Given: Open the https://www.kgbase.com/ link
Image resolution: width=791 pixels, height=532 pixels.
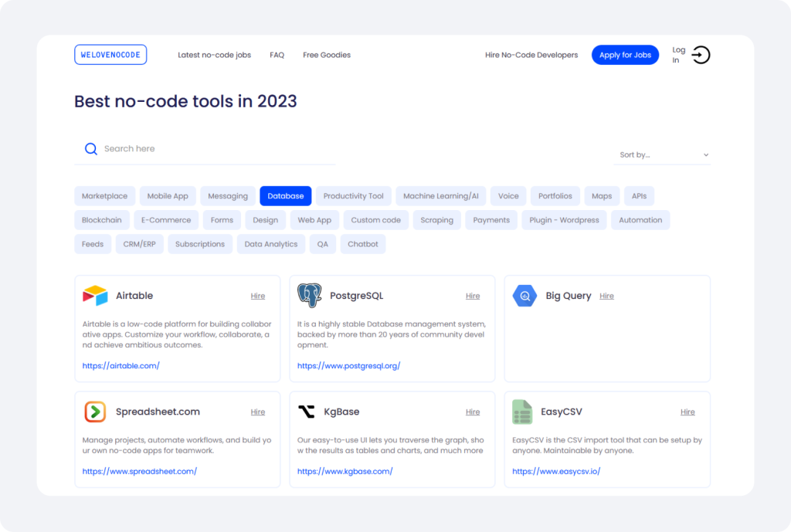Looking at the screenshot, I should tap(345, 472).
